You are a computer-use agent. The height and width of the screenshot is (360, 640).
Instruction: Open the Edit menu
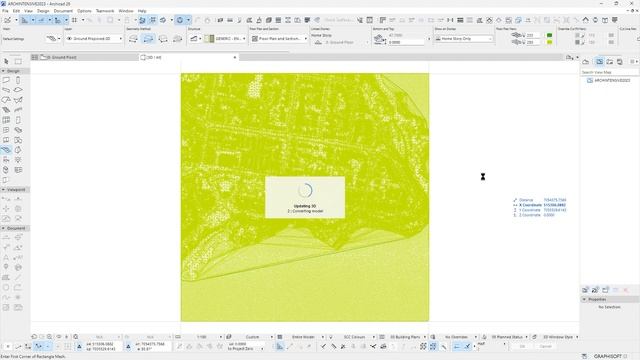(16, 11)
